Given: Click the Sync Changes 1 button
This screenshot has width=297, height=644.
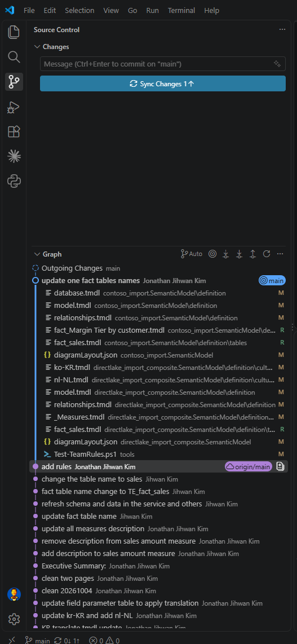Looking at the screenshot, I should click(162, 83).
